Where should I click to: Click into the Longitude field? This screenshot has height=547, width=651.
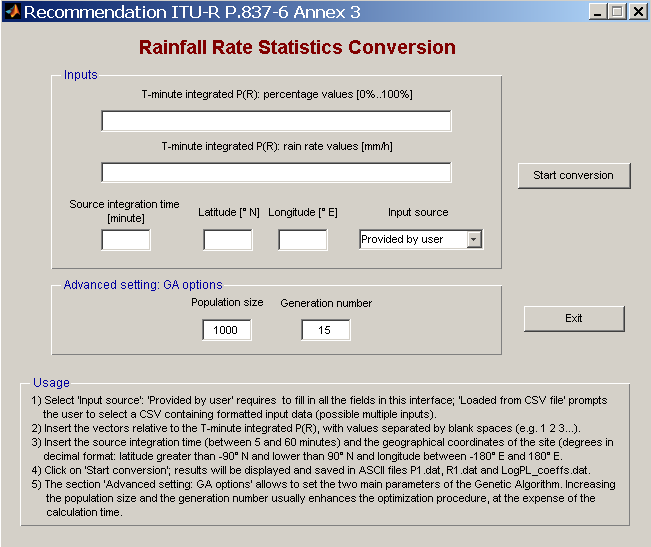click(x=302, y=240)
